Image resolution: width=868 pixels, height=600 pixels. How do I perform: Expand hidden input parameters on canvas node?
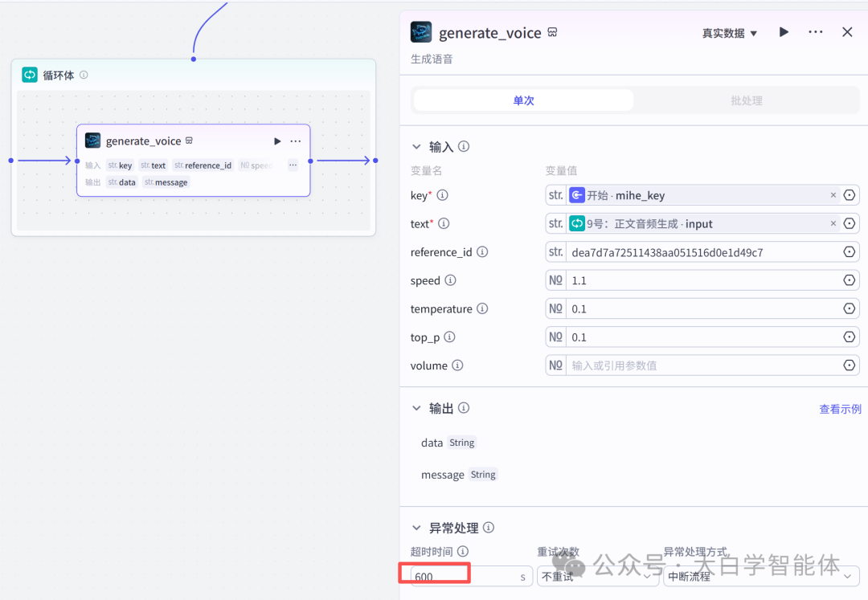click(x=293, y=165)
